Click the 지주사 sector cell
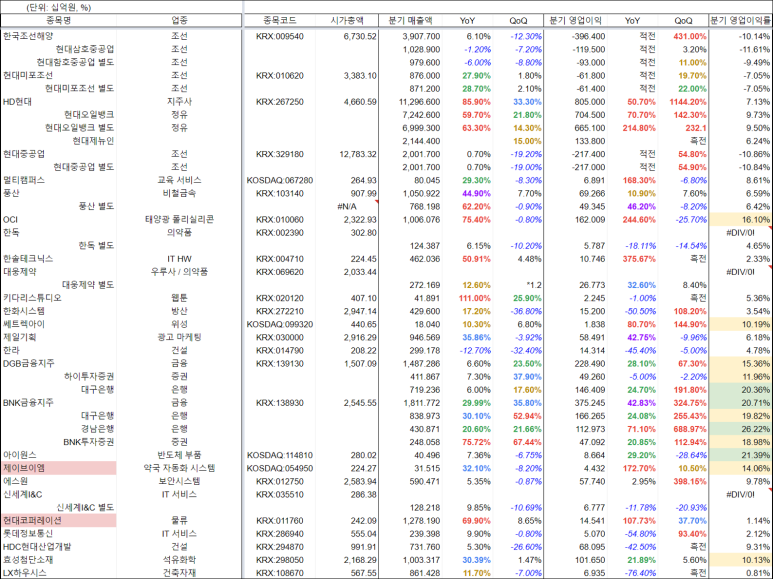The image size is (773, 579). tap(179, 102)
